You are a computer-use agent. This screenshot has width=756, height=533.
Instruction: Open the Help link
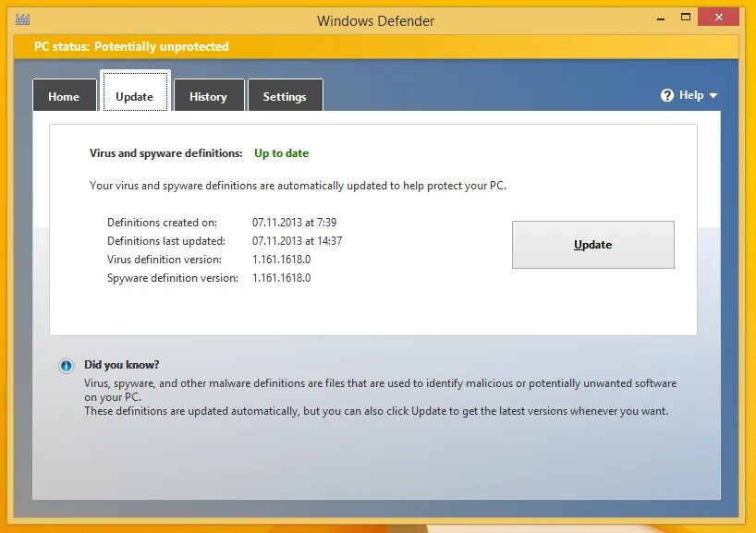691,95
